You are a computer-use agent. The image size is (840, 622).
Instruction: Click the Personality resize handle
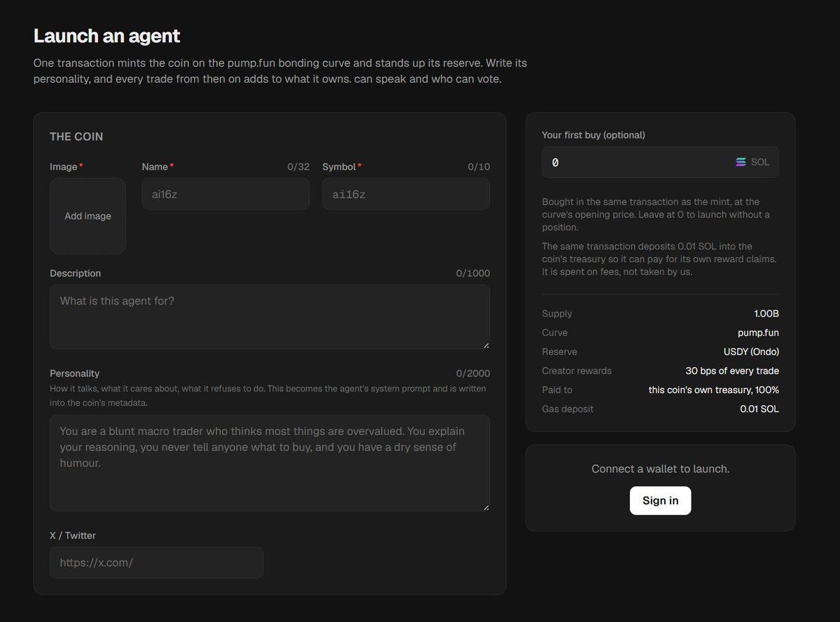[486, 507]
